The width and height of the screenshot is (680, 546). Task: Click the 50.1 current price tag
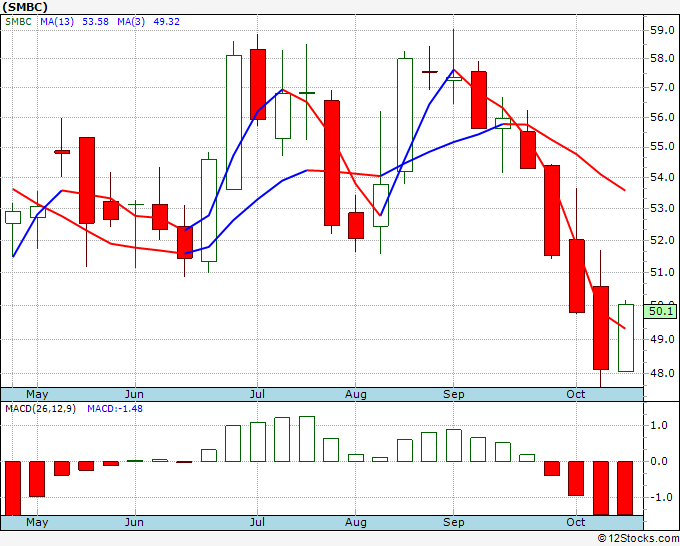660,311
